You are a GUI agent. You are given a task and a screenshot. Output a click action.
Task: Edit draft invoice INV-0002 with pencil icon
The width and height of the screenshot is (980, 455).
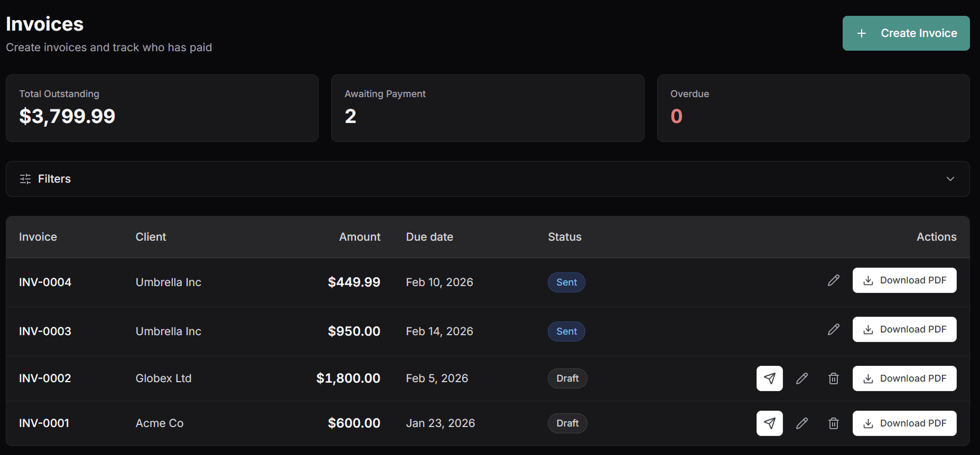802,378
